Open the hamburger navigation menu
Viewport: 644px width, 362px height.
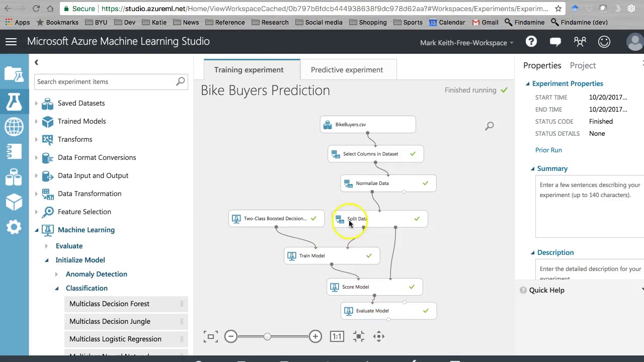(11, 42)
